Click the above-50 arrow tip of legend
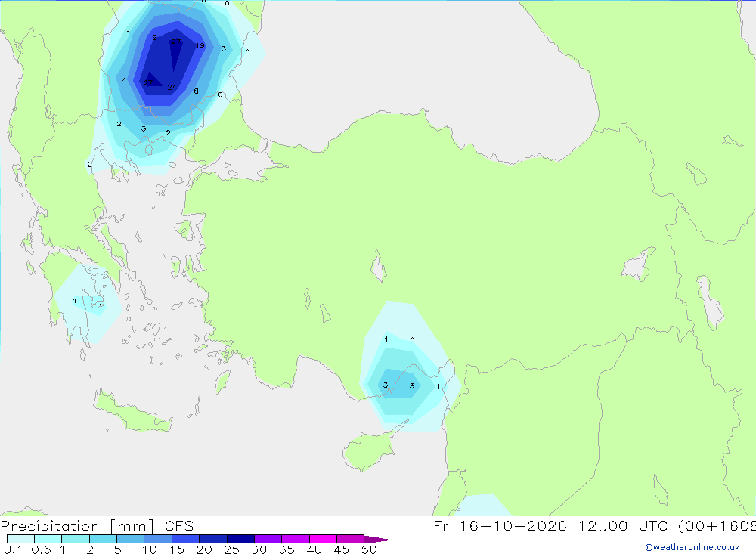This screenshot has width=756, height=554. pos(377,539)
